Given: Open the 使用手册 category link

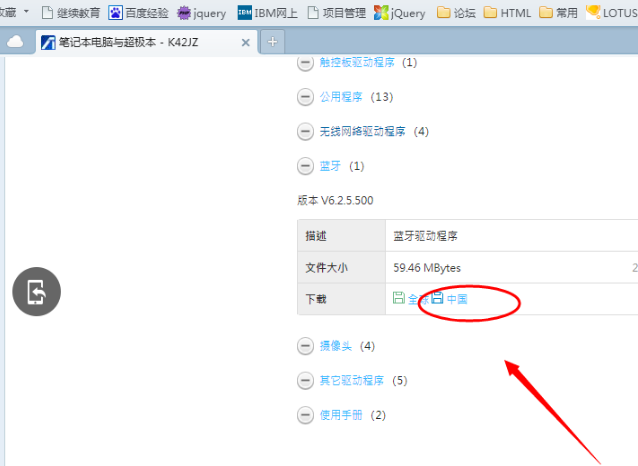Looking at the screenshot, I should coord(341,415).
